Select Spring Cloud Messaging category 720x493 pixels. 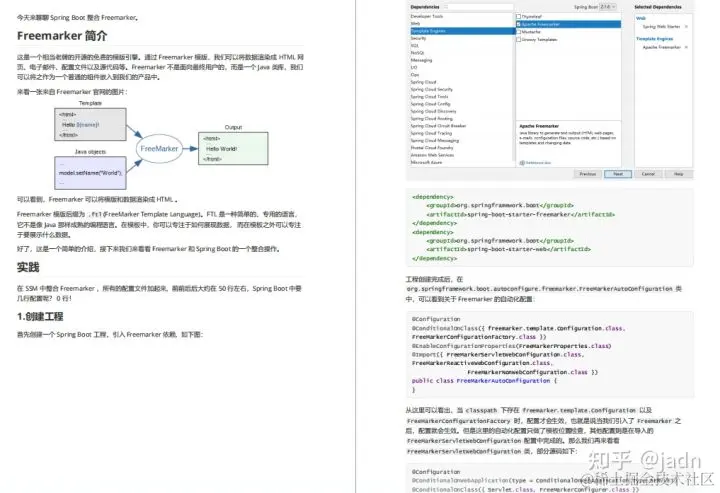pyautogui.click(x=434, y=140)
